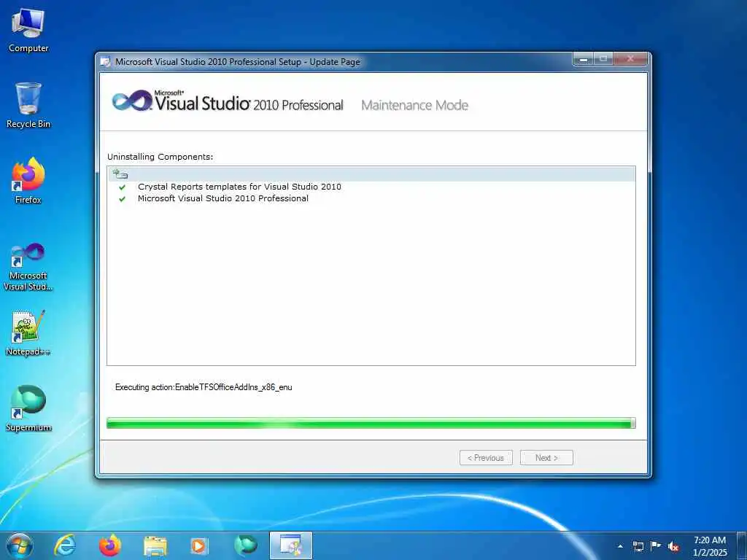The height and width of the screenshot is (560, 747).
Task: Click the Maintenance Mode heading
Action: [415, 105]
